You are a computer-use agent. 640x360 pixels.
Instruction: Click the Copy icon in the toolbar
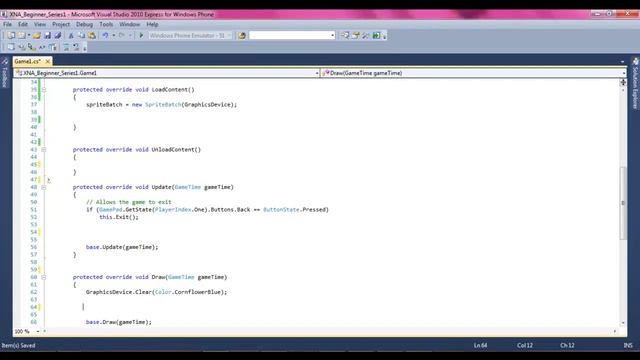click(x=81, y=36)
